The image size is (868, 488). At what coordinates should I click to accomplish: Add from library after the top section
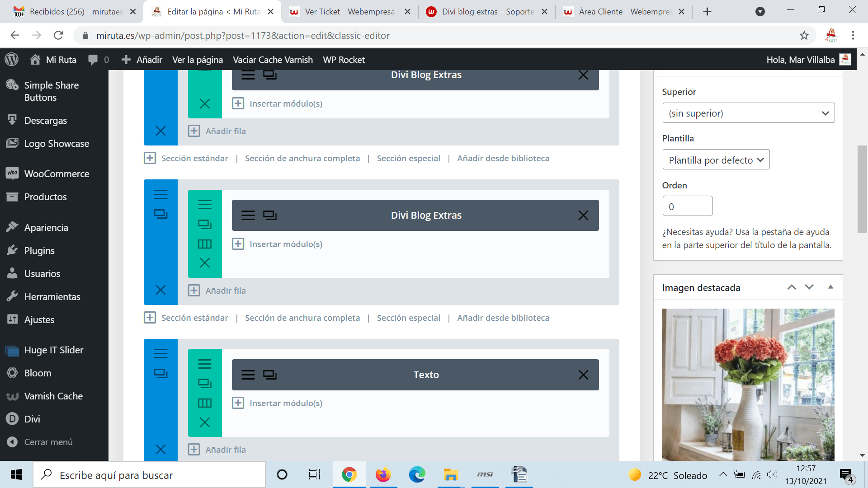tap(503, 159)
